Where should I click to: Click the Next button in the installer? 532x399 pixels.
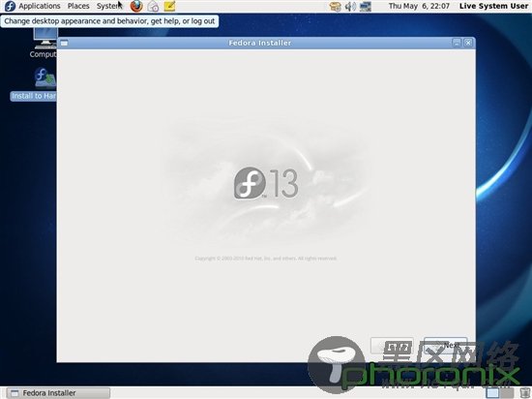click(446, 346)
